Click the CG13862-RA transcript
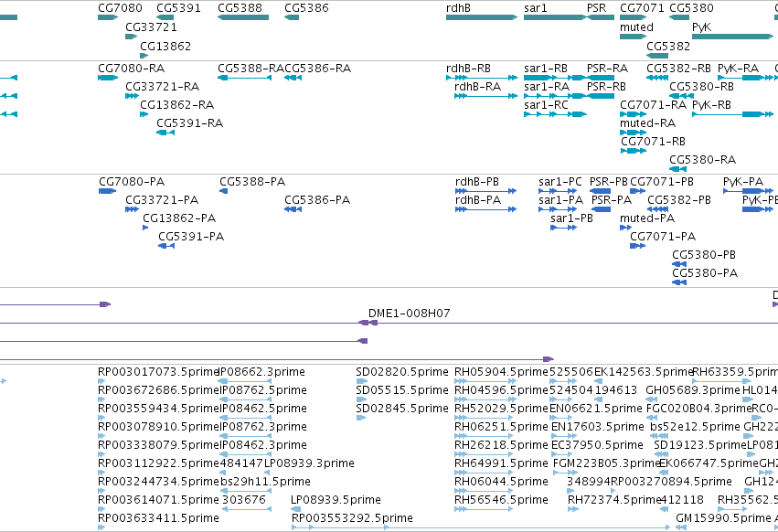This screenshot has width=778, height=532. [x=144, y=114]
